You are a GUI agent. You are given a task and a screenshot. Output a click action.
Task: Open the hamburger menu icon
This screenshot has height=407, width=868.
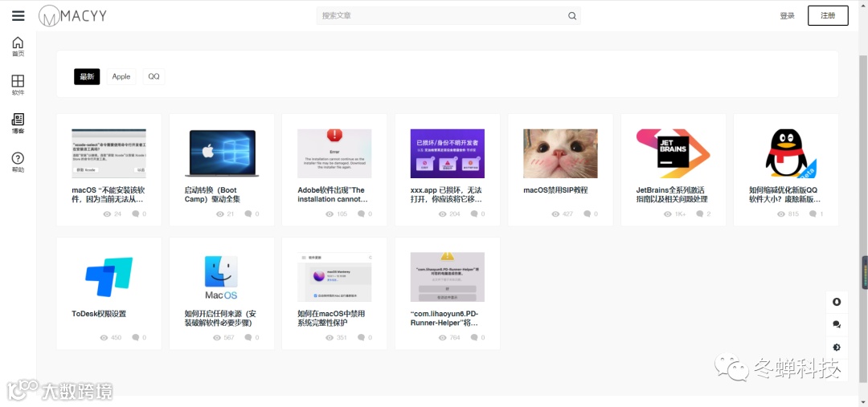point(18,15)
